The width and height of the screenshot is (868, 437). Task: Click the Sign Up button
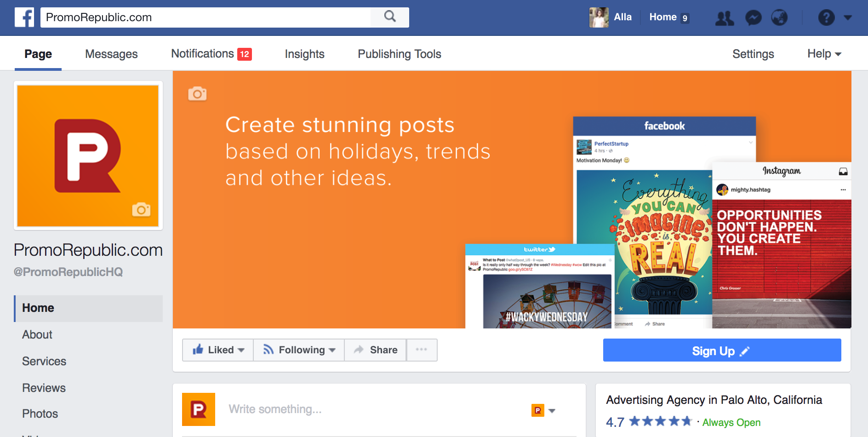coord(722,351)
